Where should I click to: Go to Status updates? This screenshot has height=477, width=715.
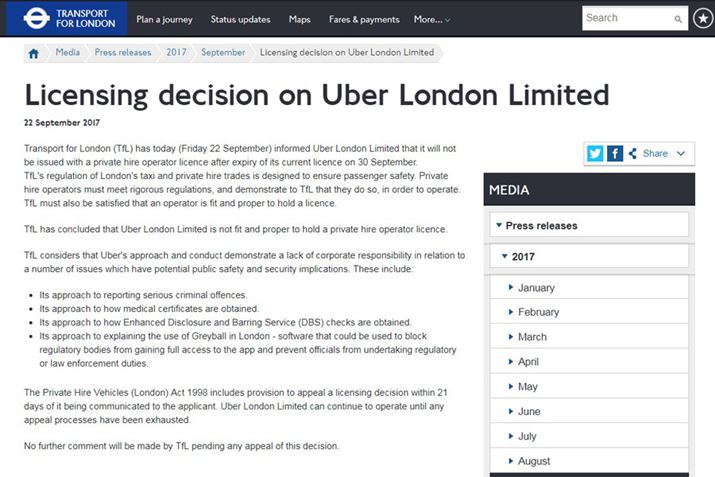point(239,19)
